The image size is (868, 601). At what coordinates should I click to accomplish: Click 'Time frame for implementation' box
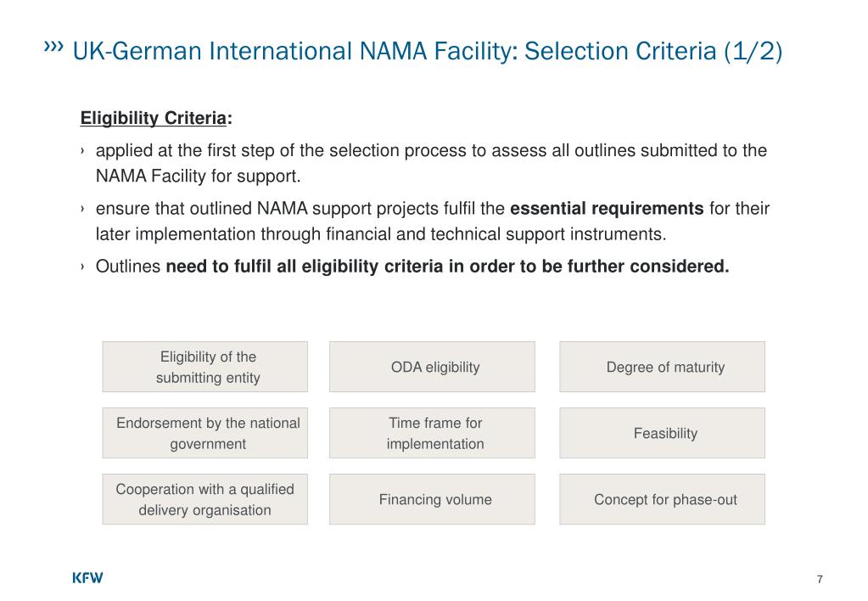tap(433, 433)
